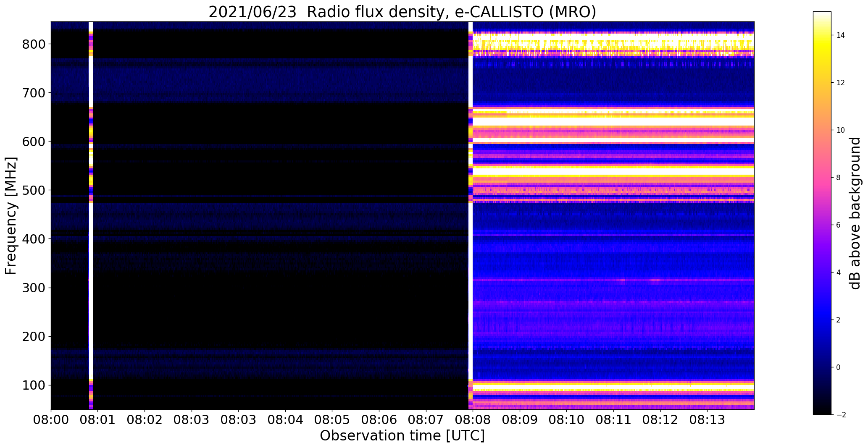
Task: Click the frequency tick label 100
Action: (34, 385)
